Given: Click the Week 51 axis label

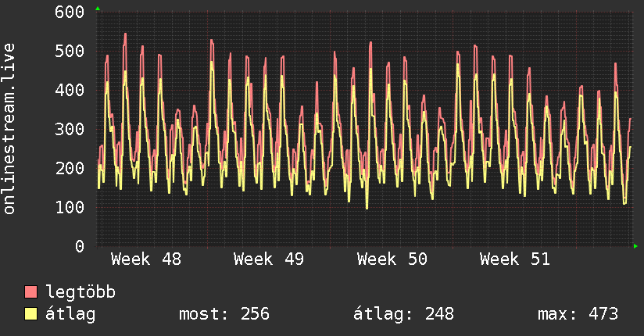Looking at the screenshot, I should (514, 259).
